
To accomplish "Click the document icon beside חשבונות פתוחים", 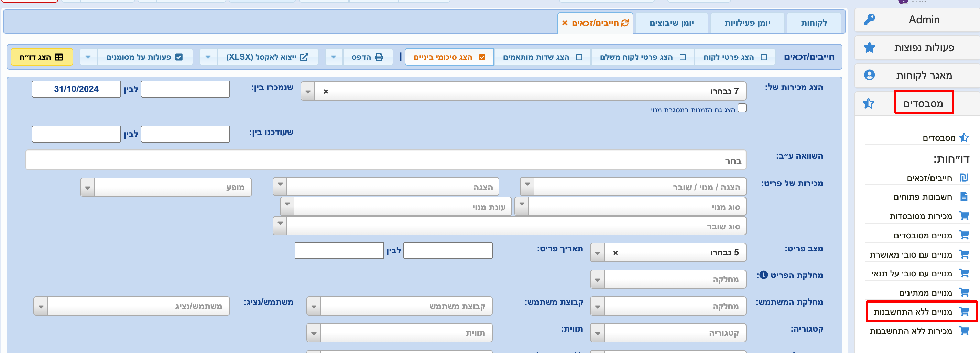I will (x=964, y=196).
